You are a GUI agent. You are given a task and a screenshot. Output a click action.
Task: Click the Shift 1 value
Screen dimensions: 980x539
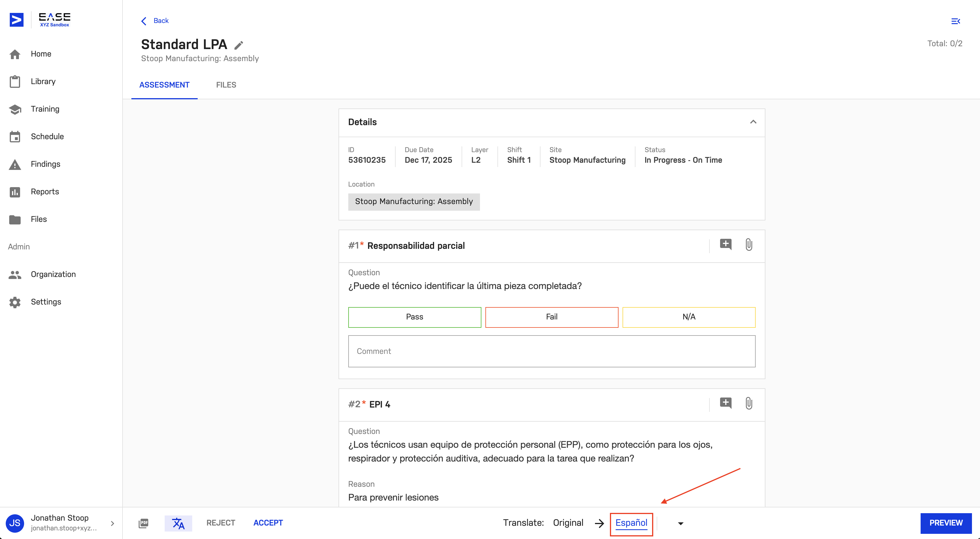coord(519,160)
